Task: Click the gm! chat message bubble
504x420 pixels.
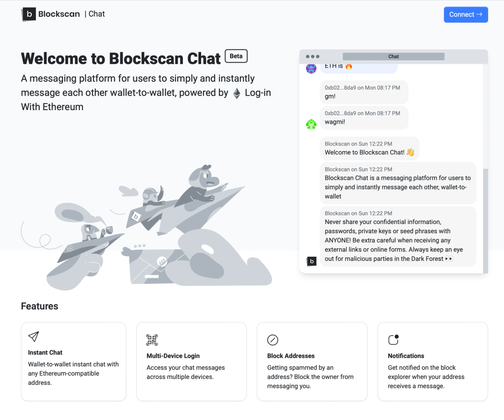Action: (x=364, y=92)
